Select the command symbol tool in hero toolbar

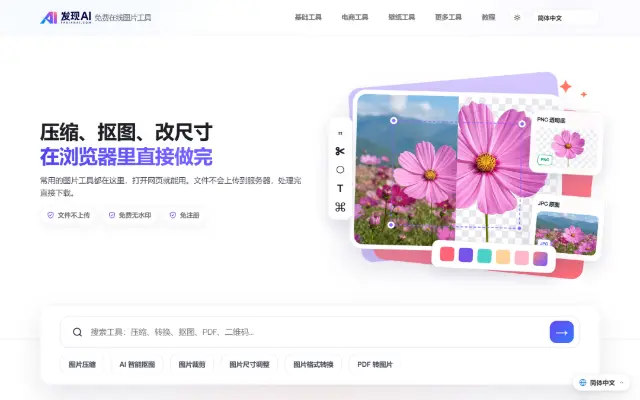pos(340,207)
